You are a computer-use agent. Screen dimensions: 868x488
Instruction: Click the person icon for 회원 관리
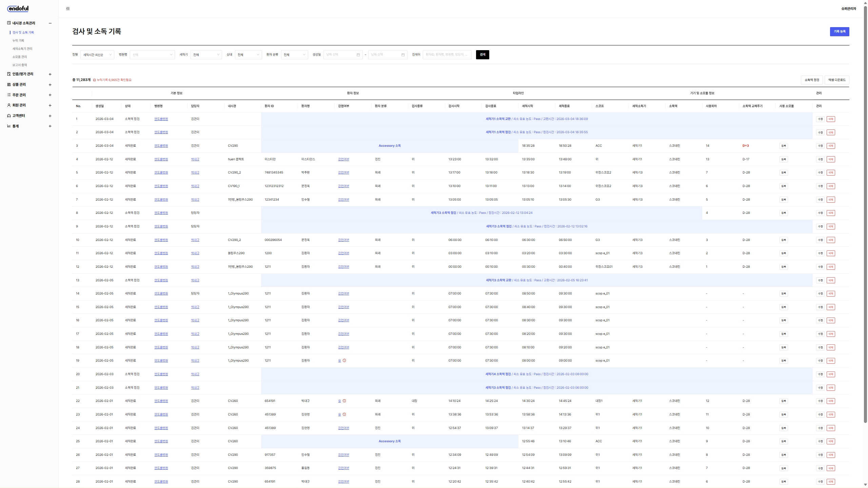pos(9,105)
